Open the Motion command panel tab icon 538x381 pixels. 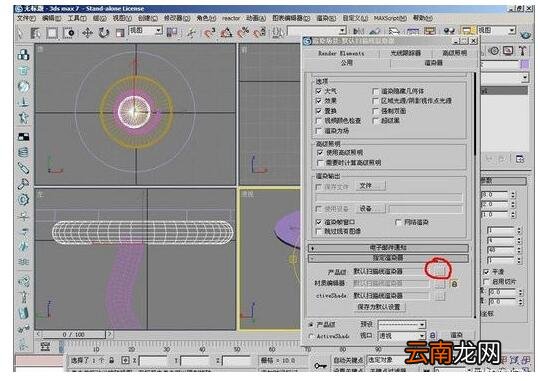click(x=494, y=51)
